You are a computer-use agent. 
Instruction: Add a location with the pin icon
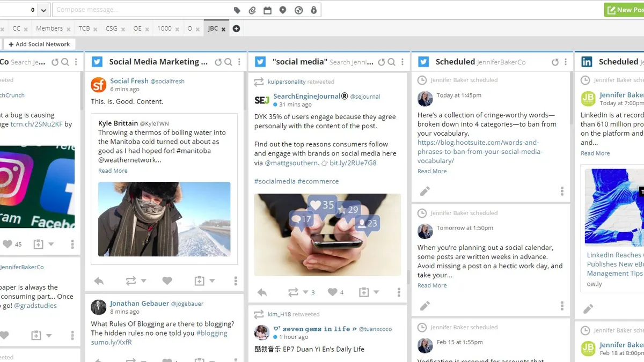283,10
